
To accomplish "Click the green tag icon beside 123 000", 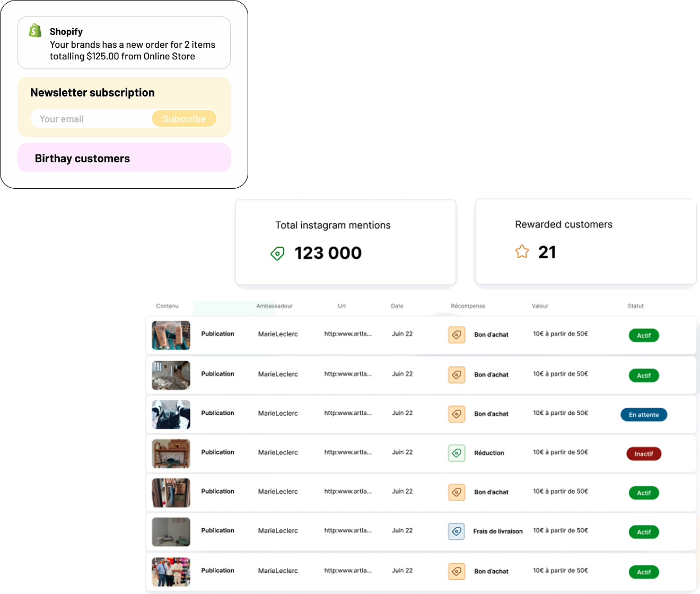I will pos(277,254).
